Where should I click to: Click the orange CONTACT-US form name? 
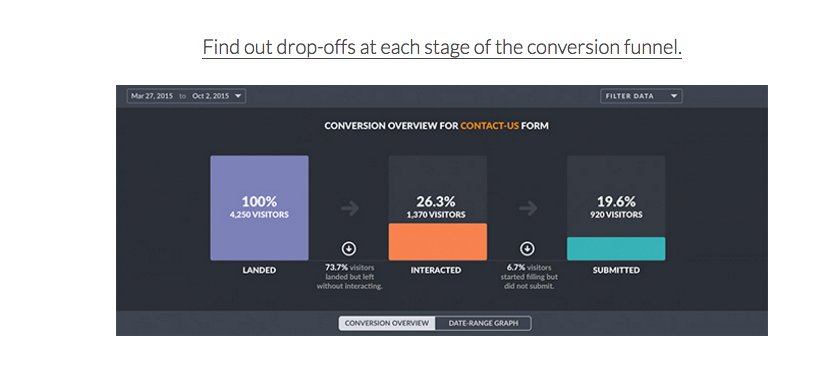point(489,126)
